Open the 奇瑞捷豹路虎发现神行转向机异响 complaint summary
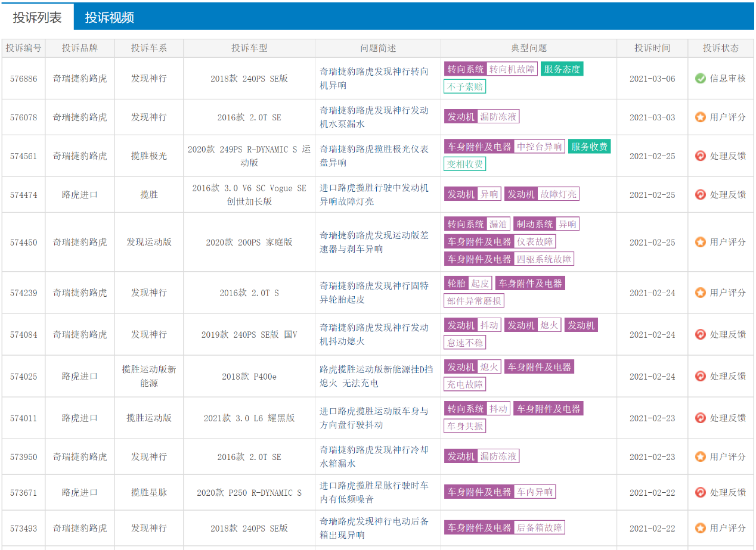The width and height of the screenshot is (756, 550). [x=374, y=78]
